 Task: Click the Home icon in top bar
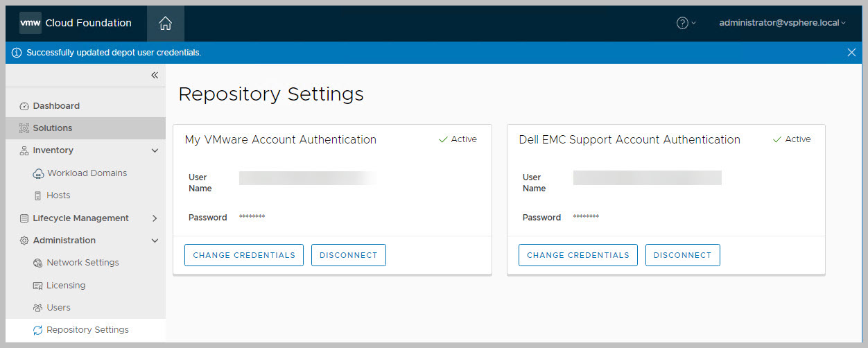pos(165,23)
